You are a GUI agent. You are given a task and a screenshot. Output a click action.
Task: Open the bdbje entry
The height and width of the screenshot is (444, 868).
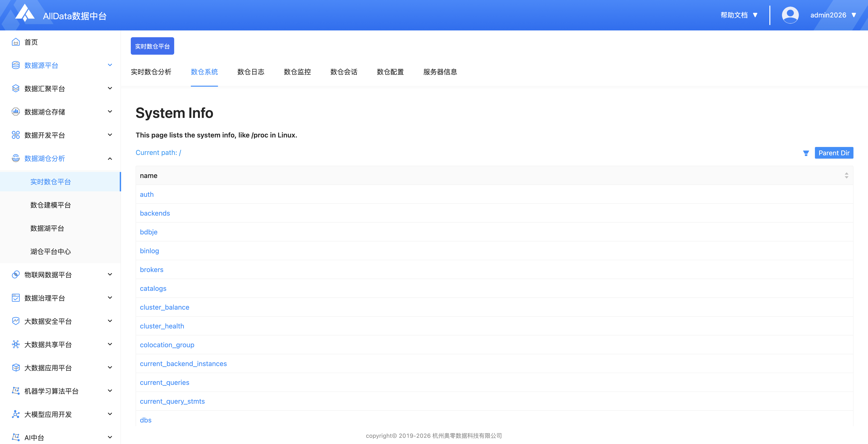149,232
